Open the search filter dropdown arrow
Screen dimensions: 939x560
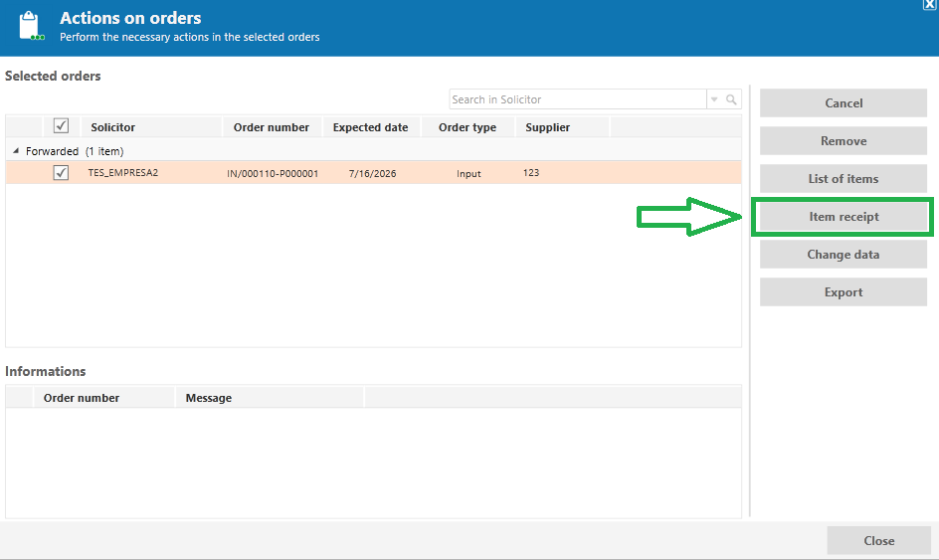pos(714,99)
